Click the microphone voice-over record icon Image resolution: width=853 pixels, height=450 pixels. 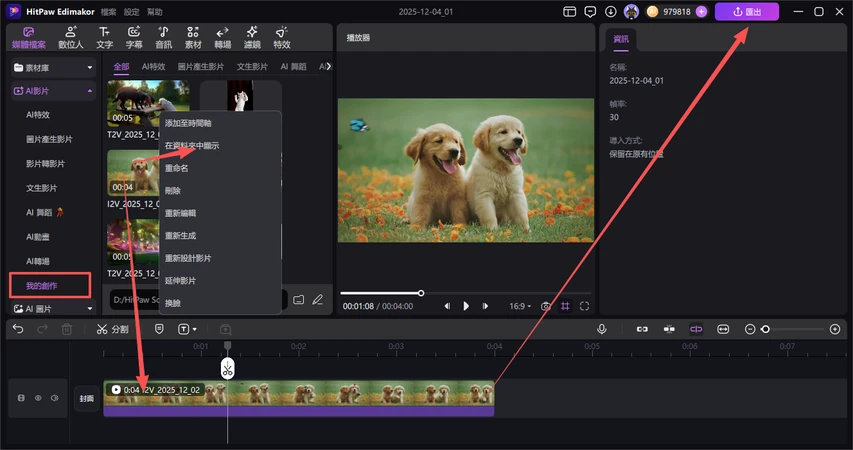click(x=602, y=329)
